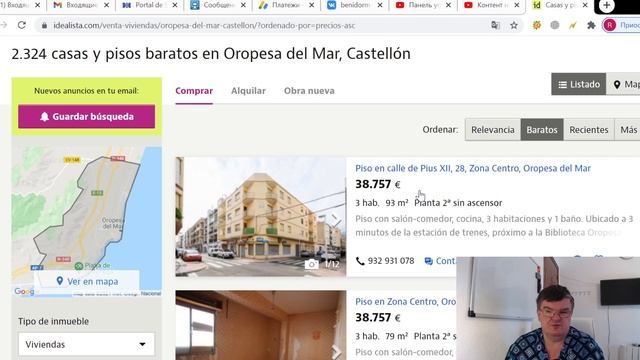
Task: Close the Portal de tab
Action: tap(175, 5)
